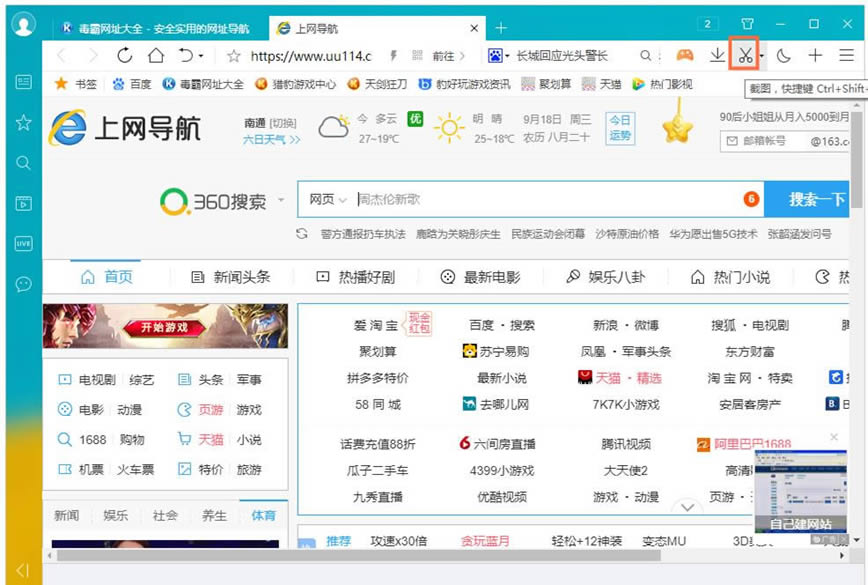This screenshot has width=868, height=585.
Task: Expand the 360搜索 search engine dropdown
Action: [281, 200]
